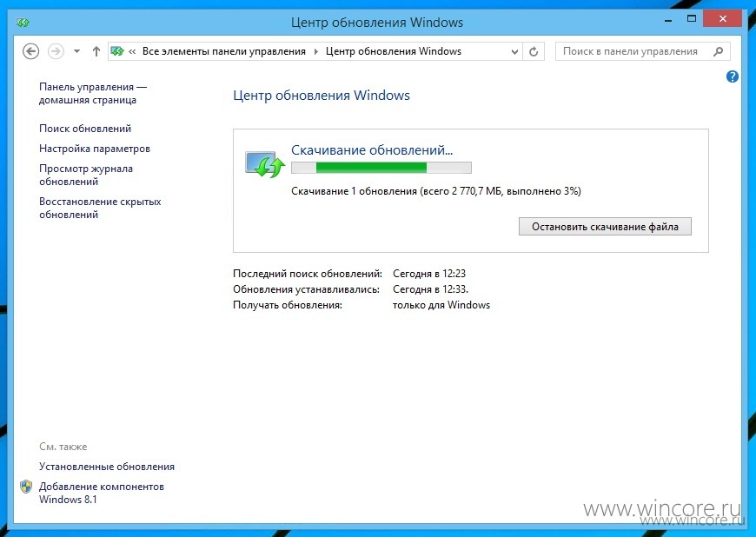Expand breadcrumb arrow after 'Все элементы панели управления'
Viewport: 756px width, 537px height.
click(315, 51)
